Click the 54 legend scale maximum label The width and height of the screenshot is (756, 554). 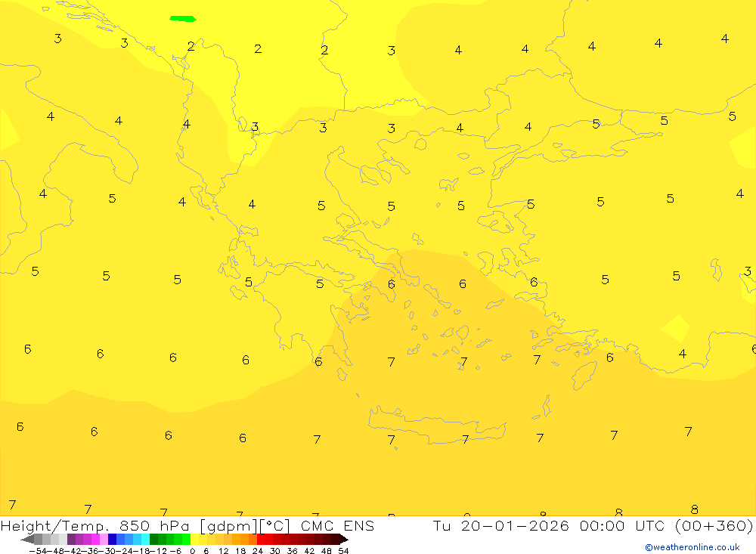(343, 551)
